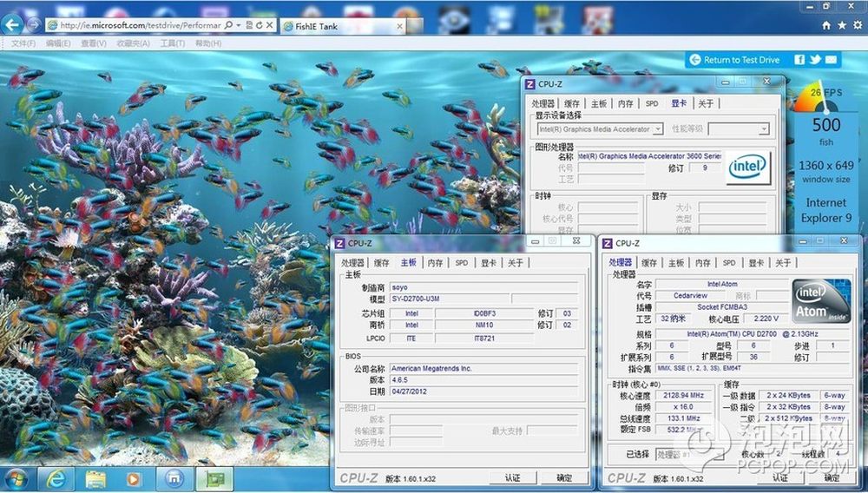Open Windows Explorer folder on the taskbar
Viewport: 868px width, 493px height.
click(95, 478)
